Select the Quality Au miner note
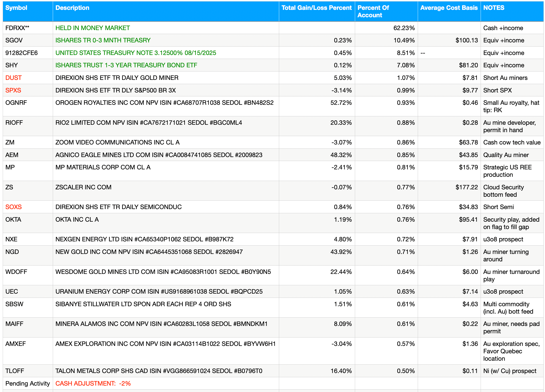This screenshot has height=392, width=545. click(506, 155)
